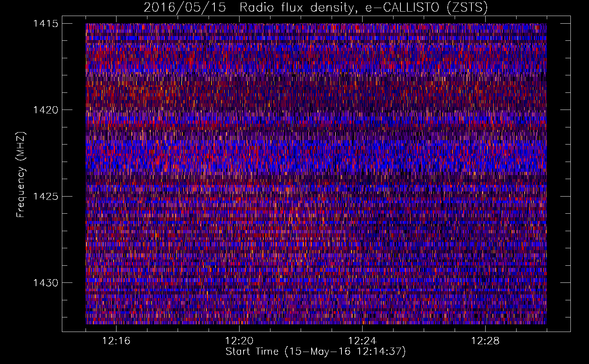Select the 1425 frequency axis label
Viewport: 589px width, 364px height.
pyautogui.click(x=46, y=197)
